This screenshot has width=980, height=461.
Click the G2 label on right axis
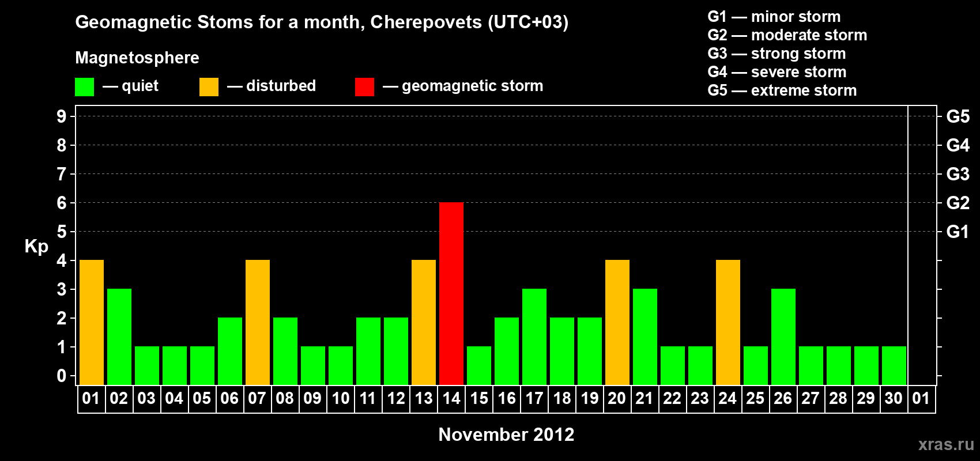(958, 203)
